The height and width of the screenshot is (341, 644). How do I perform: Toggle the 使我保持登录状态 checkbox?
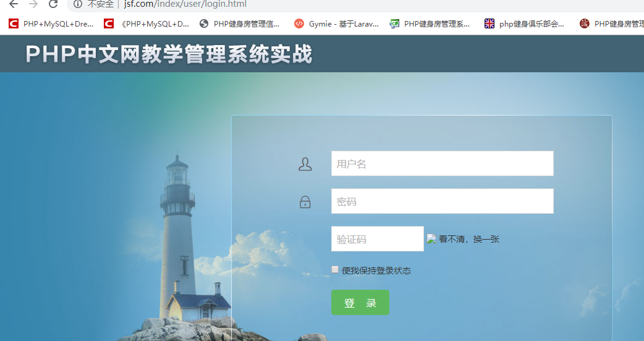[335, 269]
